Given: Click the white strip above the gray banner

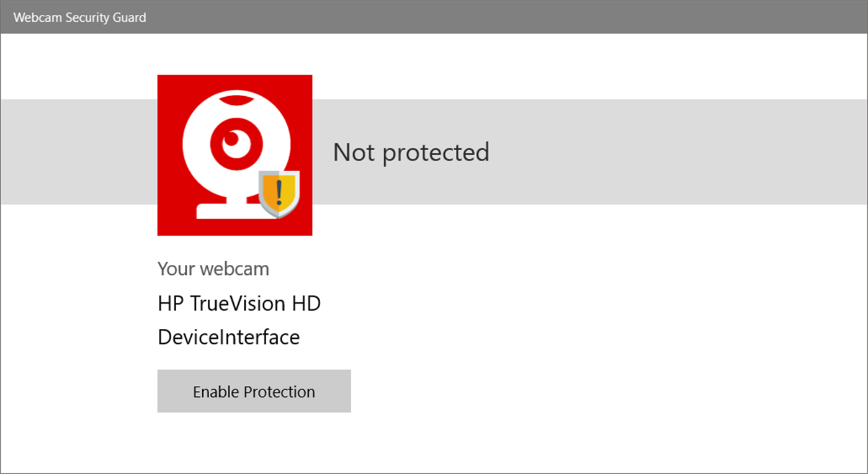Looking at the screenshot, I should click(x=558, y=66).
